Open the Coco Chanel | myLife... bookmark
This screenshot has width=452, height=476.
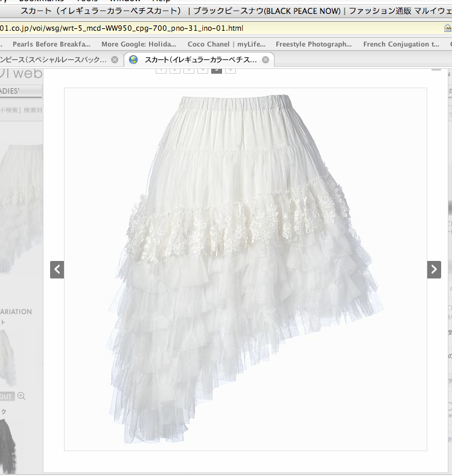click(226, 44)
